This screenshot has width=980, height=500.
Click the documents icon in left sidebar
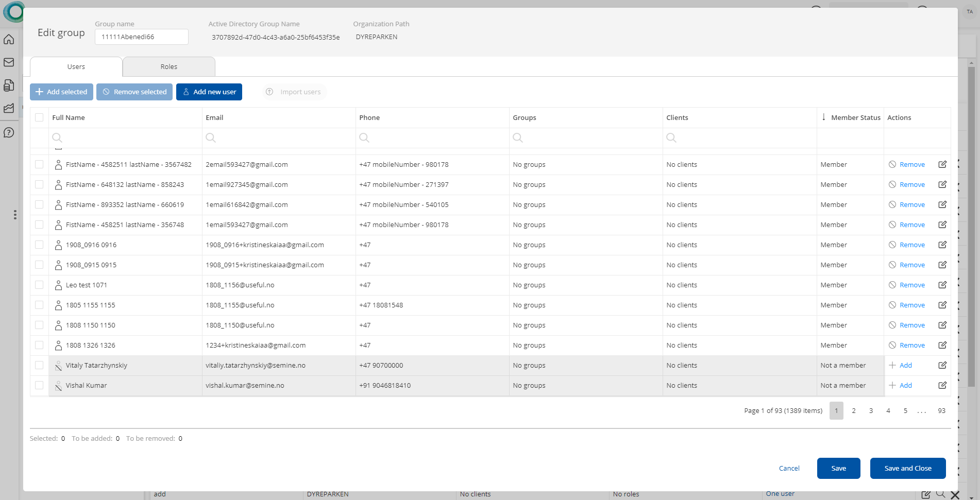click(9, 85)
